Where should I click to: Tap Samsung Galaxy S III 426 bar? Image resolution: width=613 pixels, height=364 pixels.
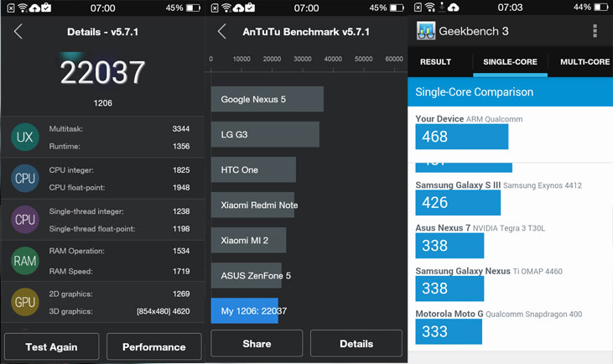(458, 202)
